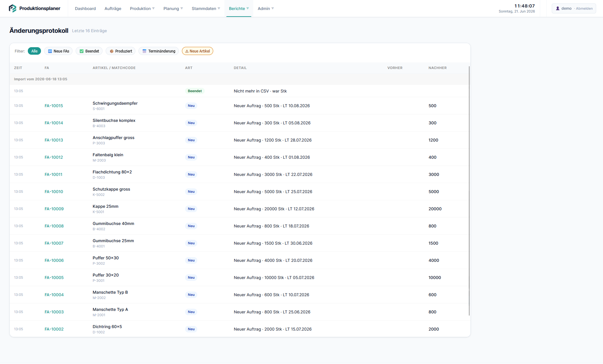The image size is (603, 364).
Task: Expand the Stammdaten menu
Action: [x=206, y=8]
